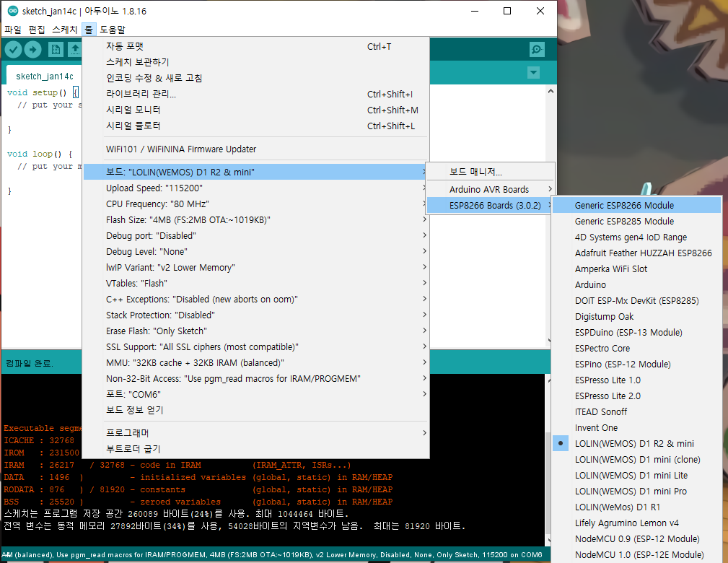Viewport: 728px width, 563px height.
Task: Click the Arduino app logo in title bar
Action: 13,11
